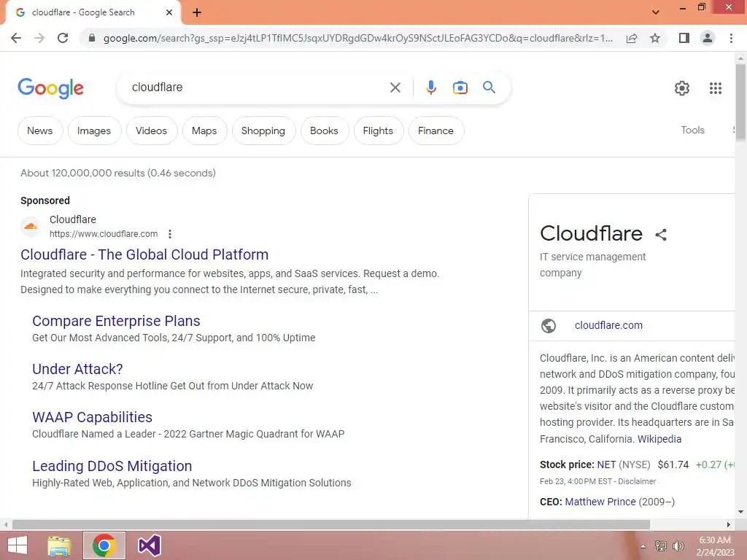
Task: Filter results by Flights
Action: point(379,131)
